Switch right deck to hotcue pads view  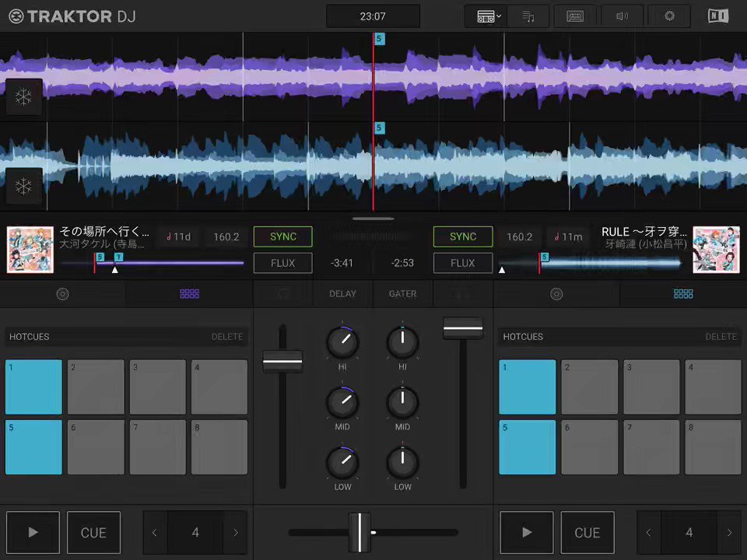point(683,294)
